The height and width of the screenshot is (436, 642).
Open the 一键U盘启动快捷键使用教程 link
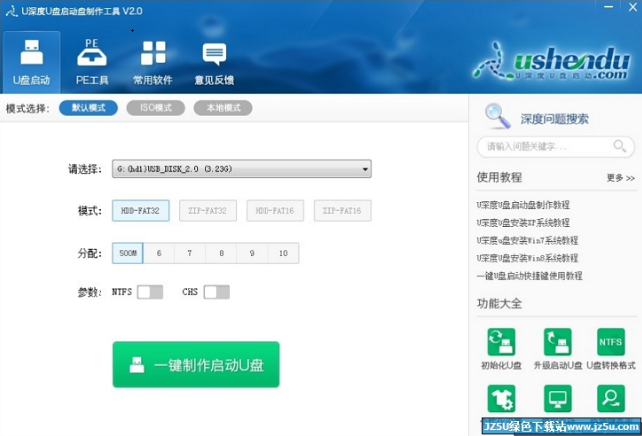[529, 276]
